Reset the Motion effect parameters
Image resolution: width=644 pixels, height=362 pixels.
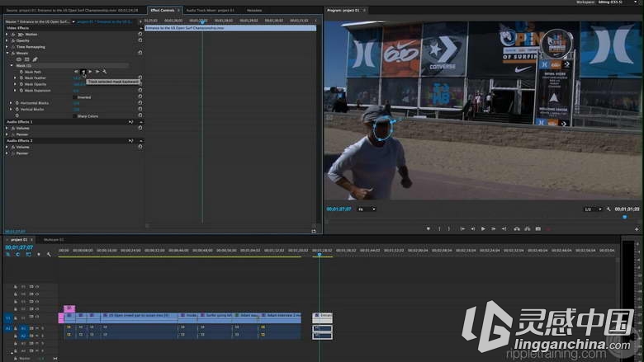tap(140, 35)
